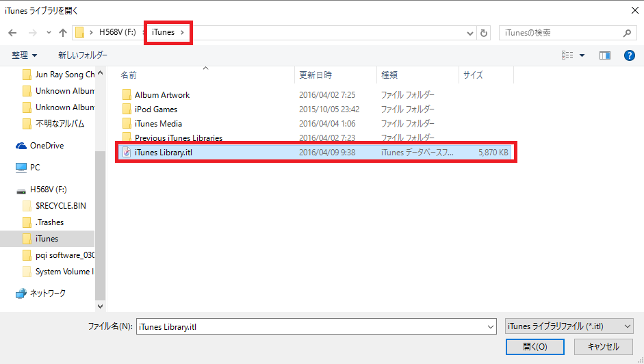
Task: Open recent locations chevron beside navigation arrows
Action: point(49,33)
